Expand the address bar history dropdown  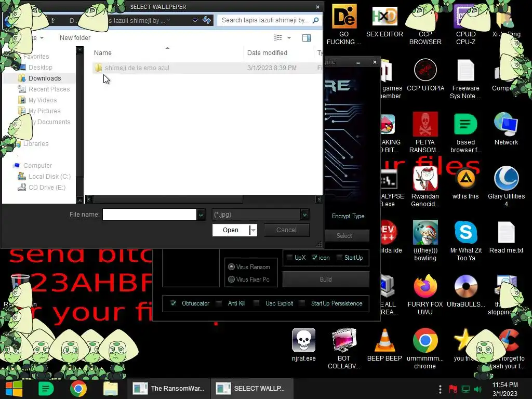coord(195,20)
